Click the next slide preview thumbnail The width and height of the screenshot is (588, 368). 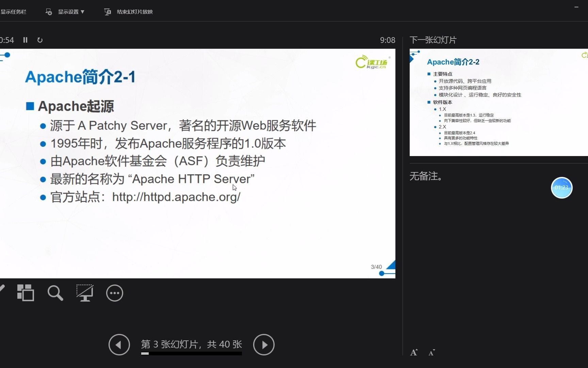499,102
